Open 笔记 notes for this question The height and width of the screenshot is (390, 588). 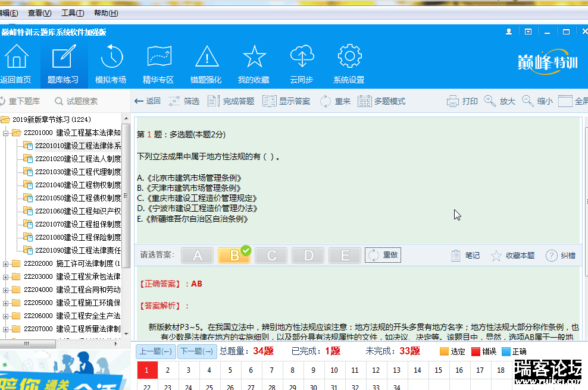(x=465, y=256)
